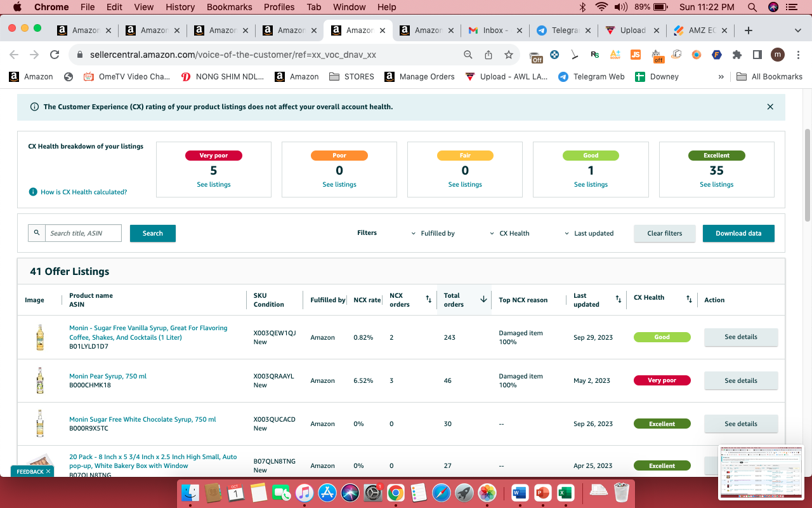Click the info icon next to CX Health calculated
812x508 pixels.
point(33,192)
